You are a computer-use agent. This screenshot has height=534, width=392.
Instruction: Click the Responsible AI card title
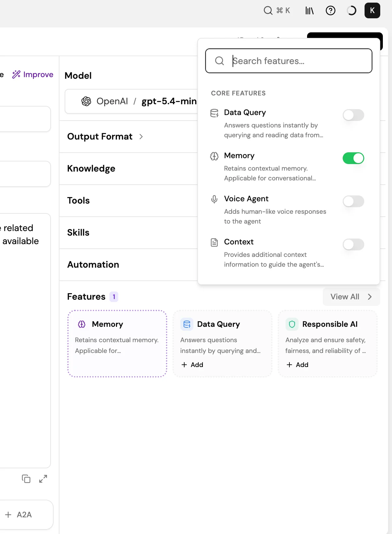point(330,324)
